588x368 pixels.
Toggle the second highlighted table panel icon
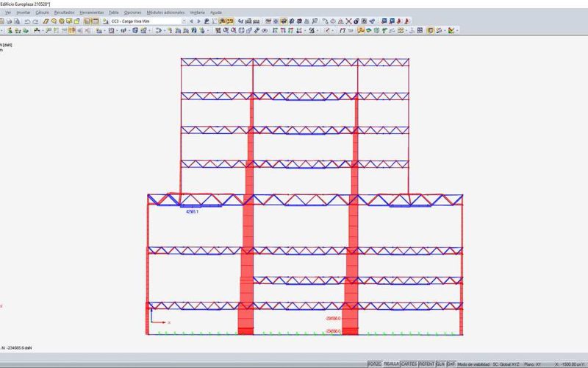coord(96,21)
